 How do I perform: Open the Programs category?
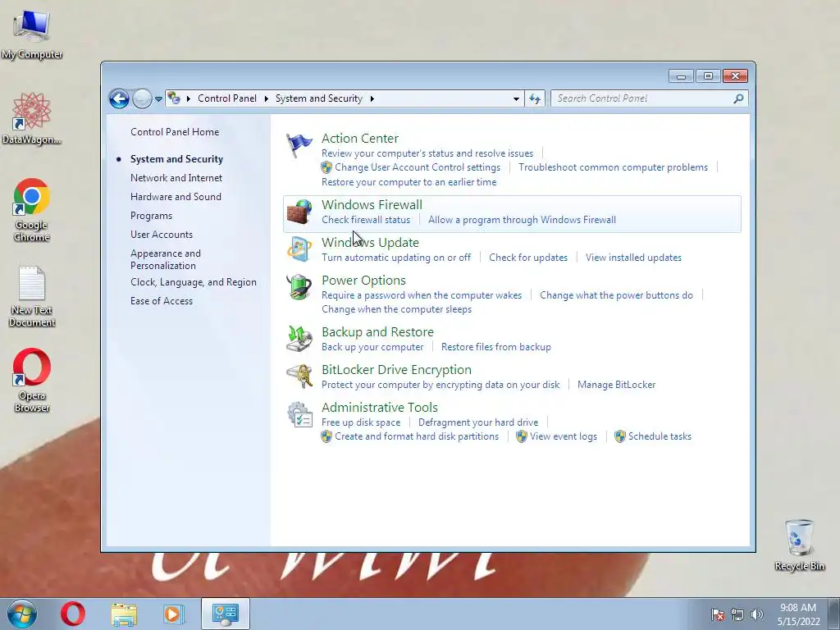click(151, 216)
